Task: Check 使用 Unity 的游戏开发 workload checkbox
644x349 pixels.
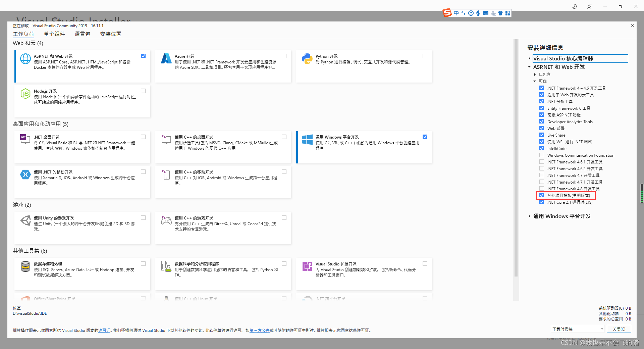Action: [143, 218]
